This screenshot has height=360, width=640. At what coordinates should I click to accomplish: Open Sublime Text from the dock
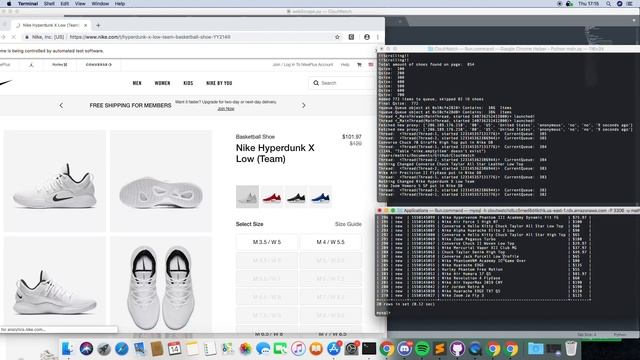(440, 349)
